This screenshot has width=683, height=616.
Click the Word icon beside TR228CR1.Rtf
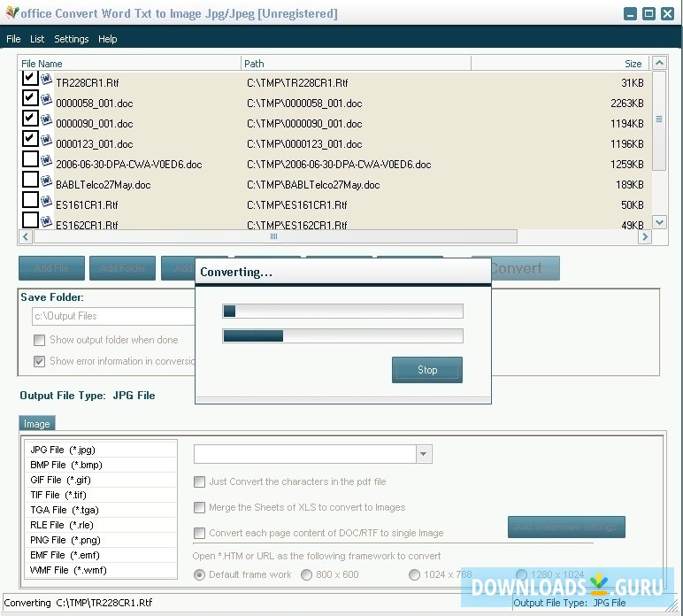[46, 79]
